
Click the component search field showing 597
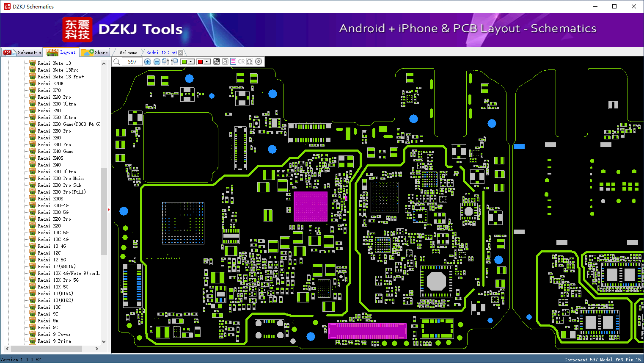[x=132, y=62]
